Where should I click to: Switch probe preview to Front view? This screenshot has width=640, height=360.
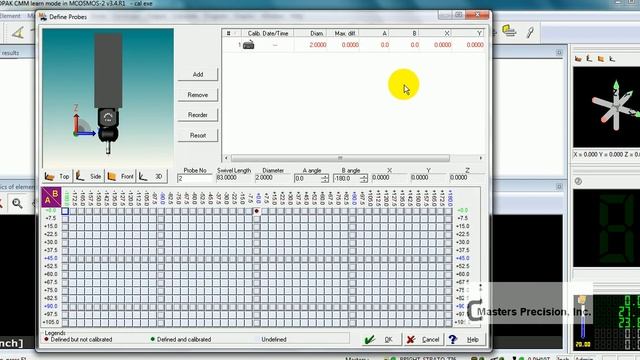[120, 176]
